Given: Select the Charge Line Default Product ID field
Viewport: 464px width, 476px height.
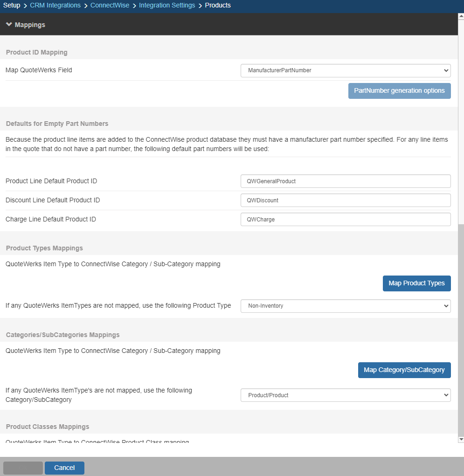Looking at the screenshot, I should coord(346,219).
